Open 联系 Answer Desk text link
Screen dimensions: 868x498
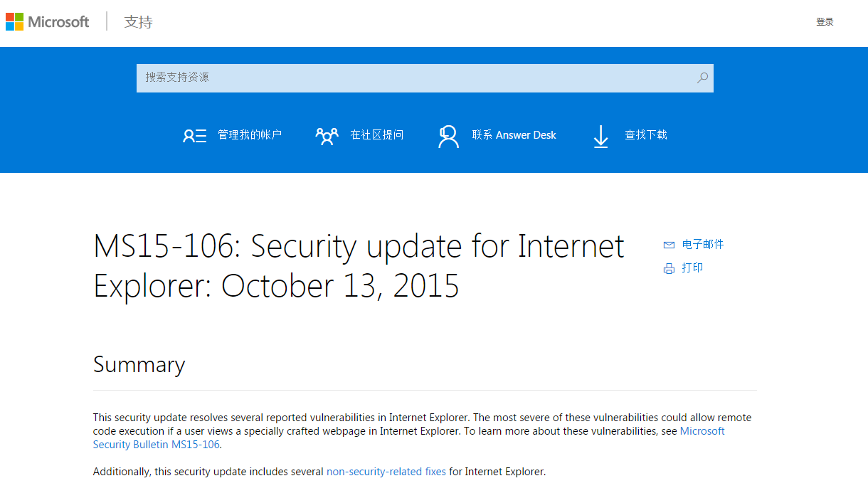[514, 134]
